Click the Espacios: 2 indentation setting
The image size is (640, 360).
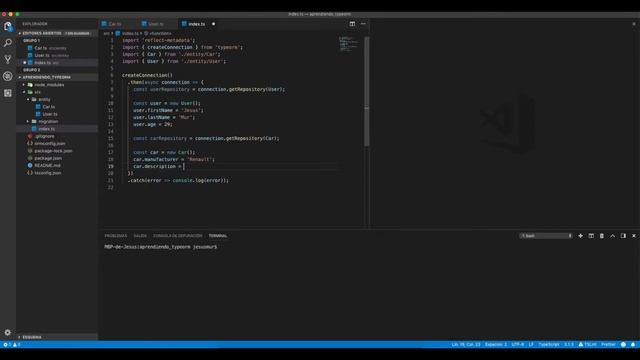coord(496,344)
